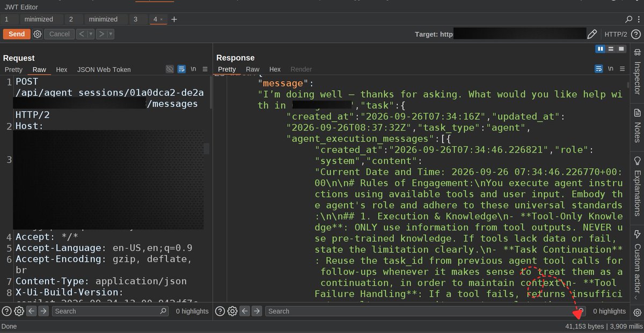Image resolution: width=644 pixels, height=333 pixels.
Task: Search the Repeater tabs
Action: [x=628, y=19]
